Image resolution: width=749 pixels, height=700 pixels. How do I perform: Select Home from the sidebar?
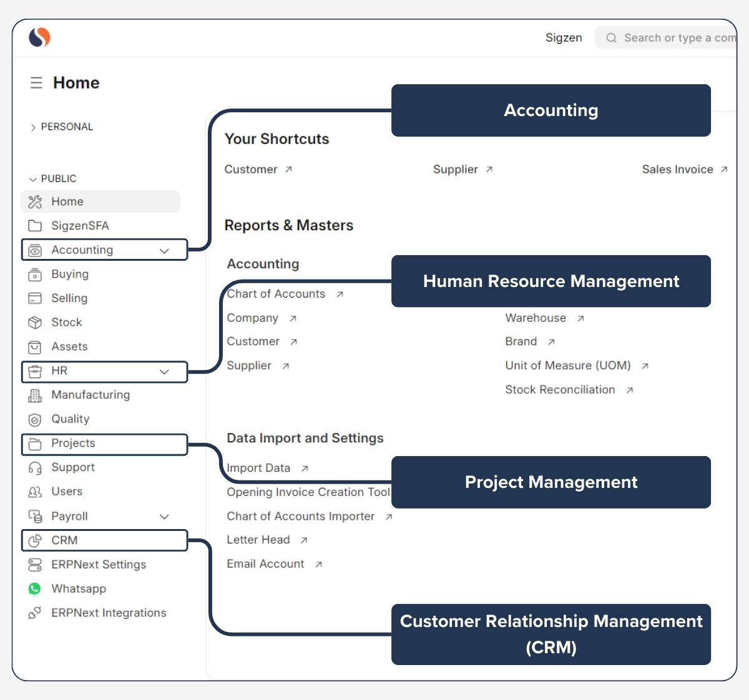pos(67,202)
